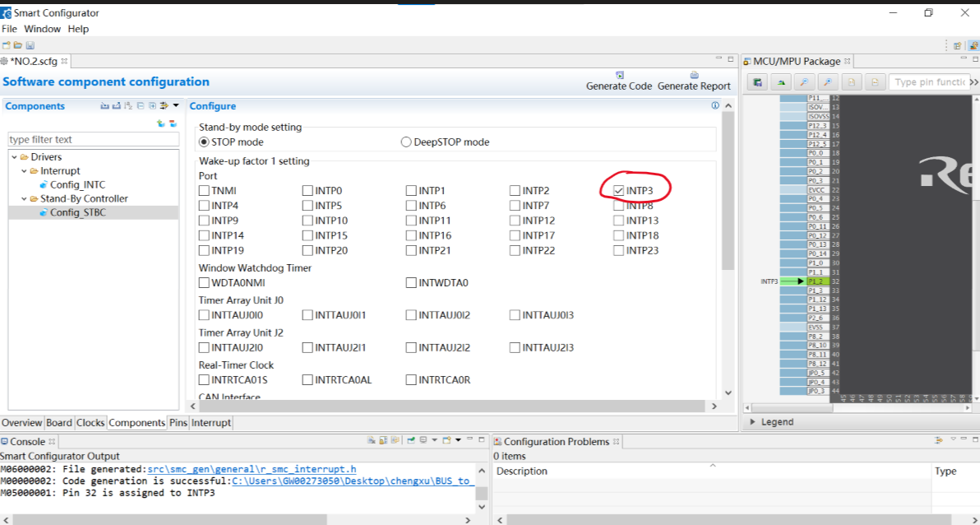Uncheck the INTP3 wake-up factor checkbox
Screen dimensions: 980x525
coord(619,190)
